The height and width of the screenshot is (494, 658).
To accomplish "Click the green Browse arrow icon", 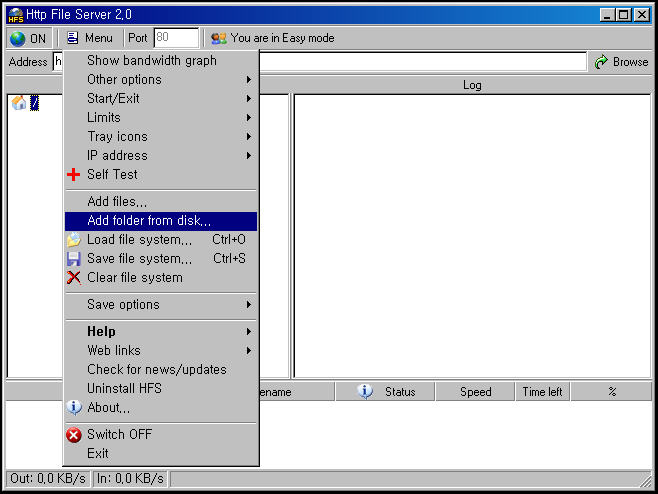I will 601,62.
